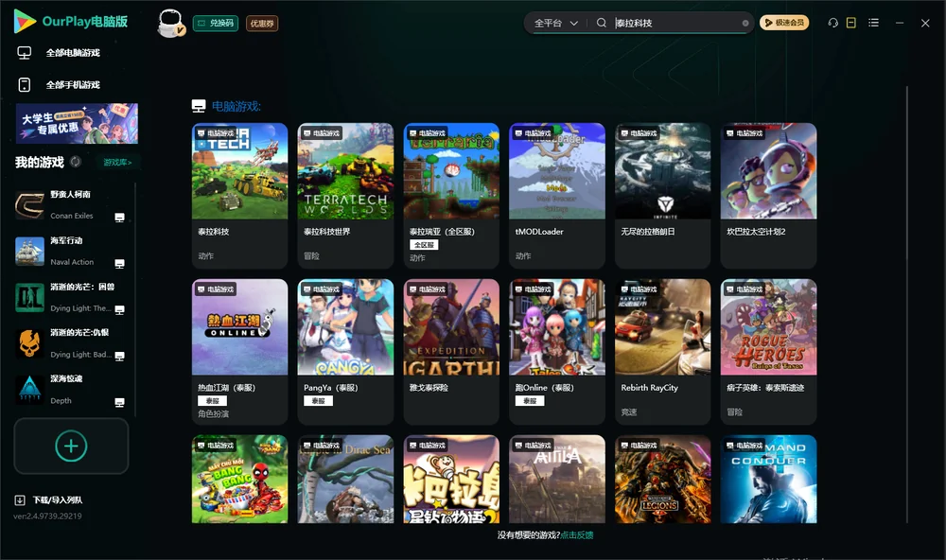
Task: Click the 泰服 tag on 跑Online card
Action: 530,401
